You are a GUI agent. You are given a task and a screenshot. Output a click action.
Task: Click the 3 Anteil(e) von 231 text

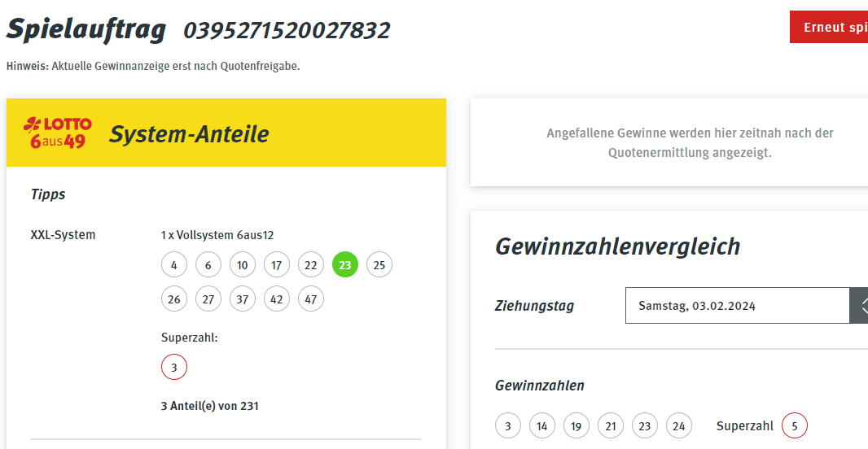pyautogui.click(x=210, y=406)
